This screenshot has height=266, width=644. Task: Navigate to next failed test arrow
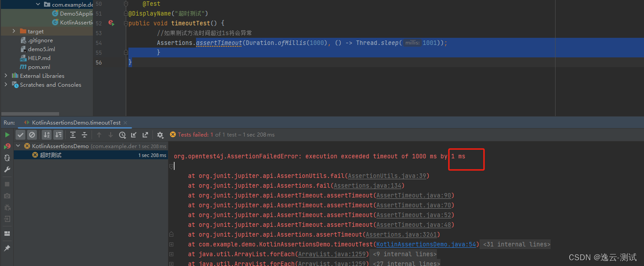(110, 134)
